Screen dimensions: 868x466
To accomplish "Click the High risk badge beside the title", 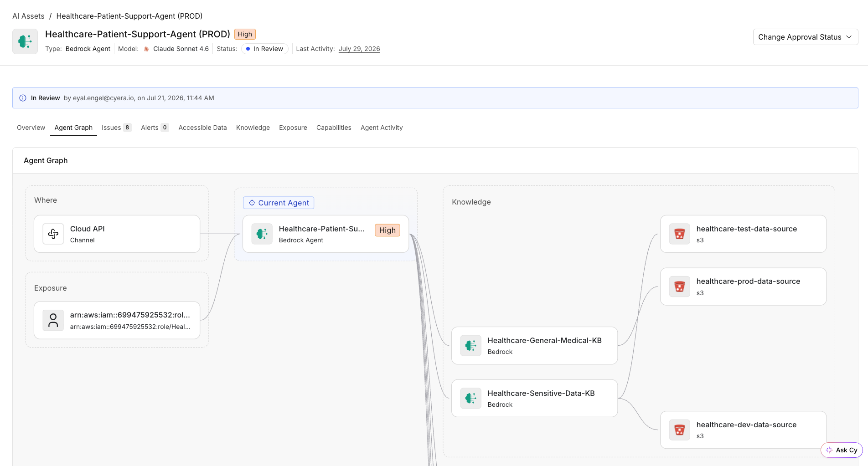I will (x=245, y=34).
